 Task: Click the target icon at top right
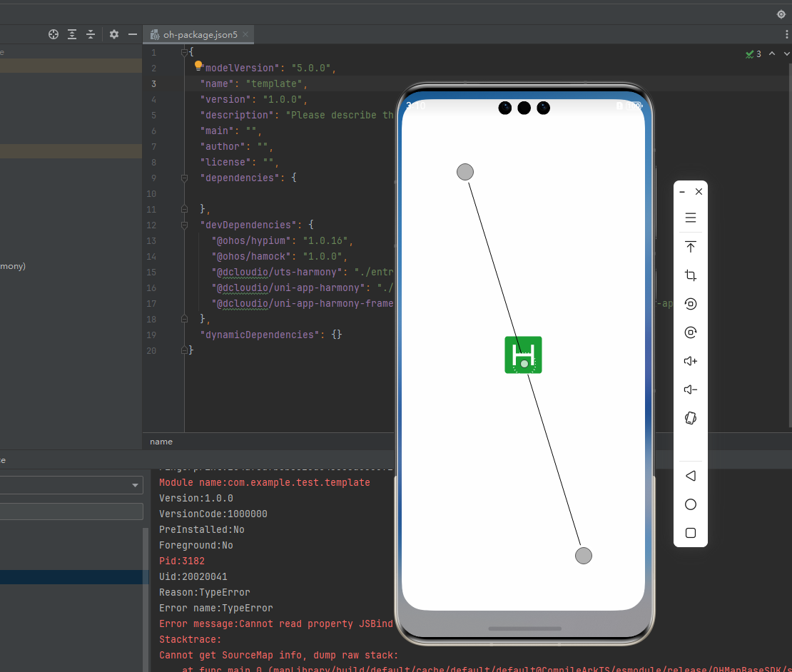click(781, 14)
